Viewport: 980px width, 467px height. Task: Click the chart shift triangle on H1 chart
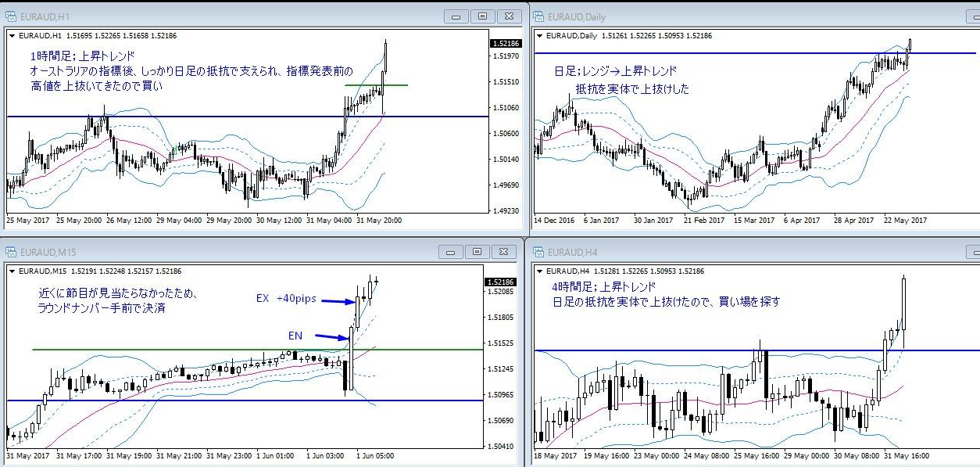click(12, 36)
